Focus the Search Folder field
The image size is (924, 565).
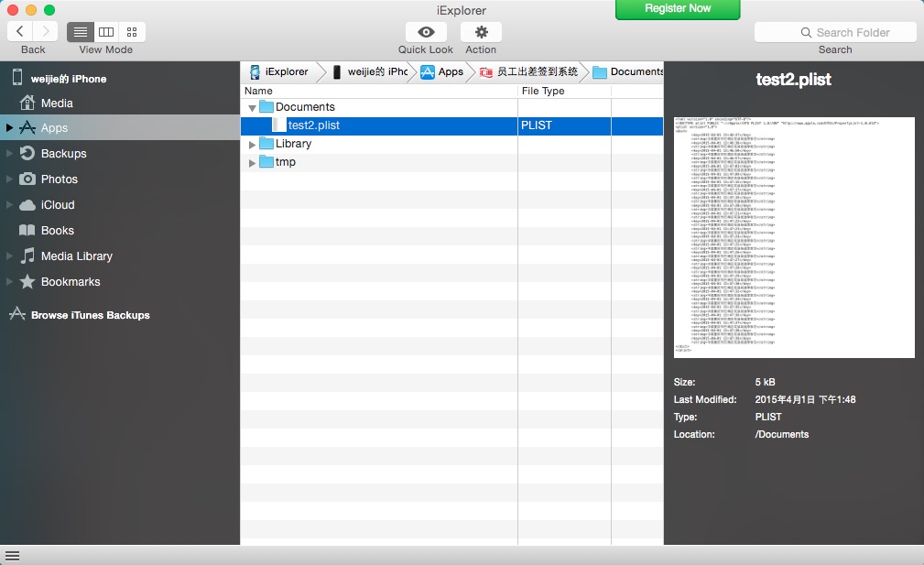(835, 32)
